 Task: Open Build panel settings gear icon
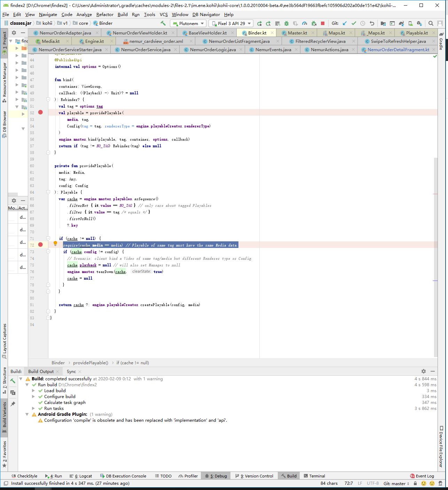pos(424,371)
